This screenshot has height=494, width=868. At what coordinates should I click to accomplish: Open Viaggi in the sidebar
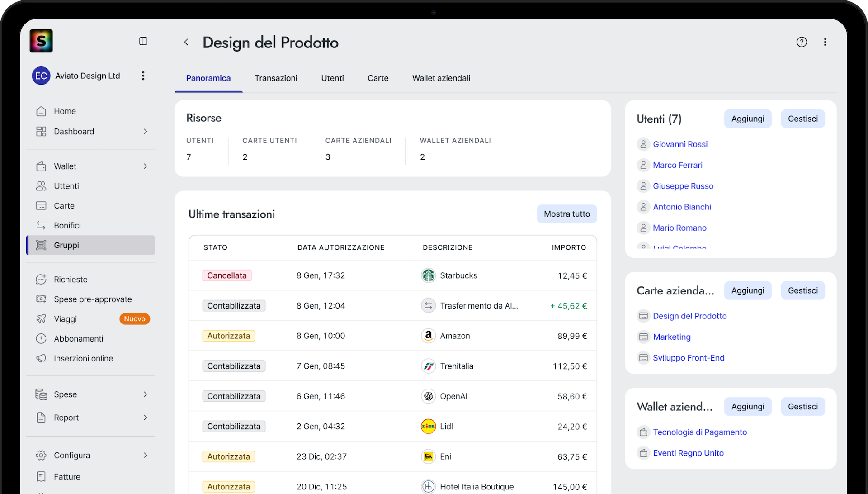point(66,319)
